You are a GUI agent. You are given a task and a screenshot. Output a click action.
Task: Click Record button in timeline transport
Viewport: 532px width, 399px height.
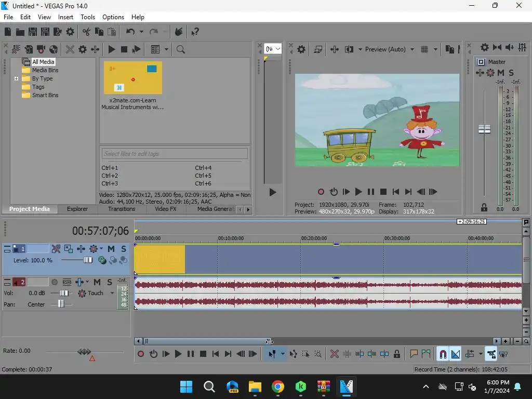[140, 354]
